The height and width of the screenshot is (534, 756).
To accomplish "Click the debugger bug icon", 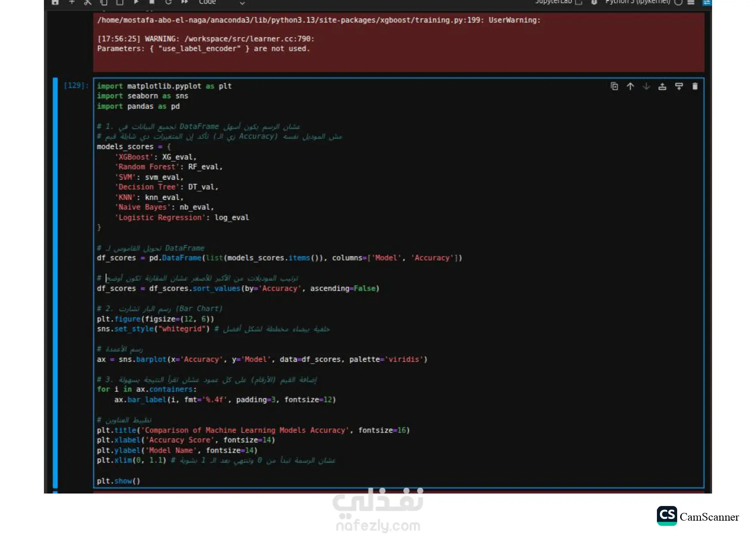I will click(594, 2).
